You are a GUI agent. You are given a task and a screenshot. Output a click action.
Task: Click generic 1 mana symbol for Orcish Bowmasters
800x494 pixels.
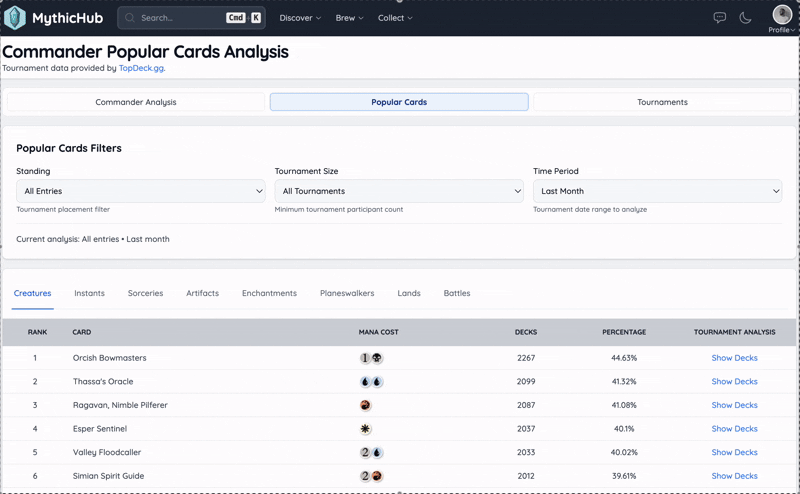[x=365, y=358]
